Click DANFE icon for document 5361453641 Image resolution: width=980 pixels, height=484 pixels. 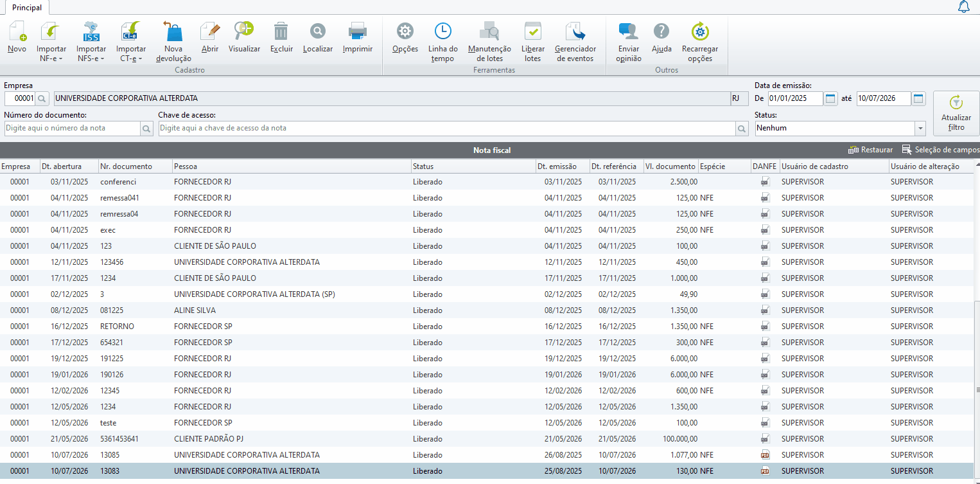(765, 439)
